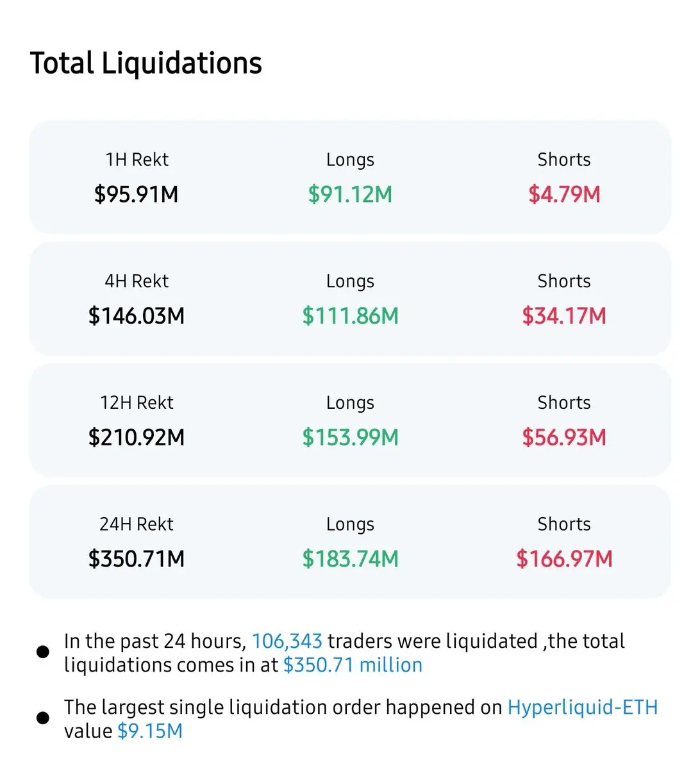Select the 1H Rekt total $95.91M
Image resolution: width=700 pixels, height=769 pixels.
click(137, 194)
